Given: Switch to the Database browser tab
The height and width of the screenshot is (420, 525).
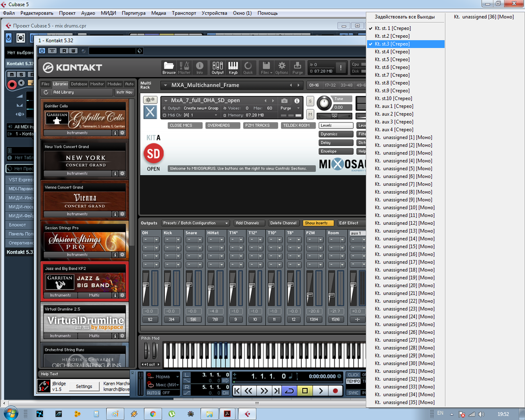Looking at the screenshot, I should coord(79,84).
